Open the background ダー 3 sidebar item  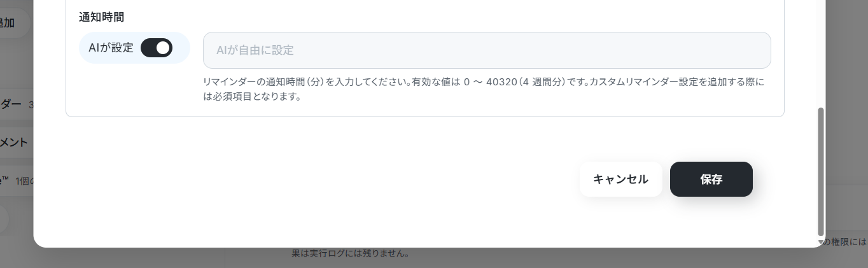[17, 104]
